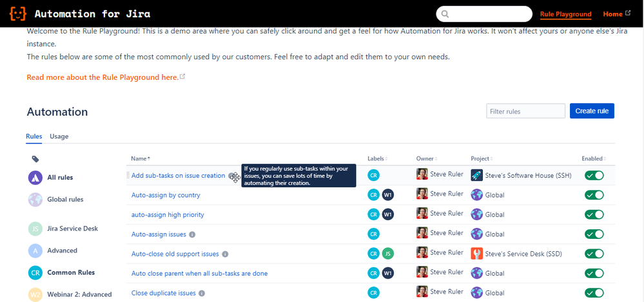Click the Create rule button
Screen dimensions: 644x302
pos(592,111)
